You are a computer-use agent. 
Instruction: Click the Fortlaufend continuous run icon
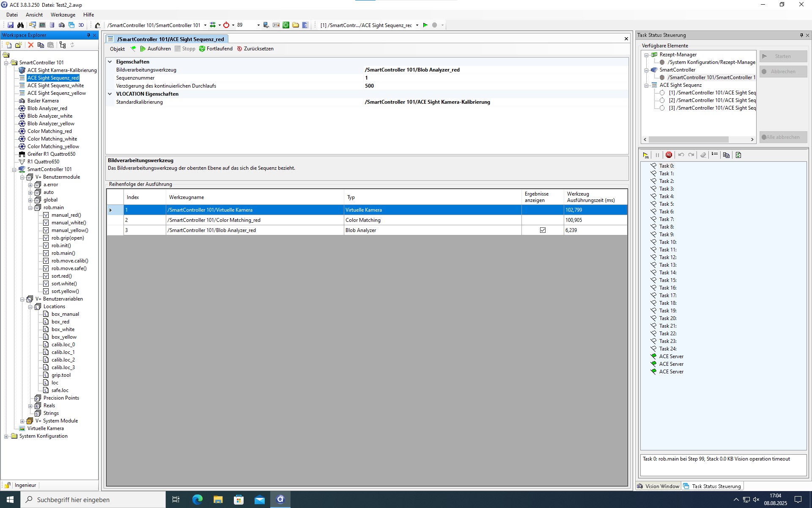[202, 49]
